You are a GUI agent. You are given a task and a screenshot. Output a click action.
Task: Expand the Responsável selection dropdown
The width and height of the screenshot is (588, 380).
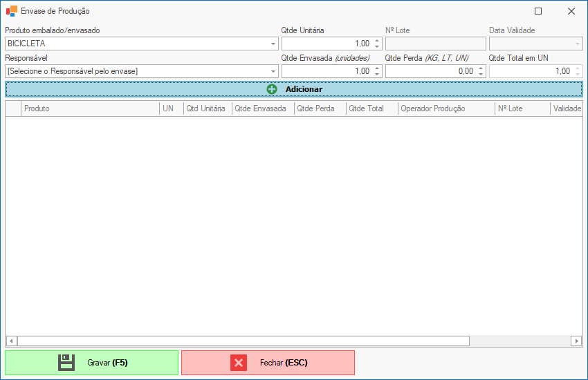[273, 71]
